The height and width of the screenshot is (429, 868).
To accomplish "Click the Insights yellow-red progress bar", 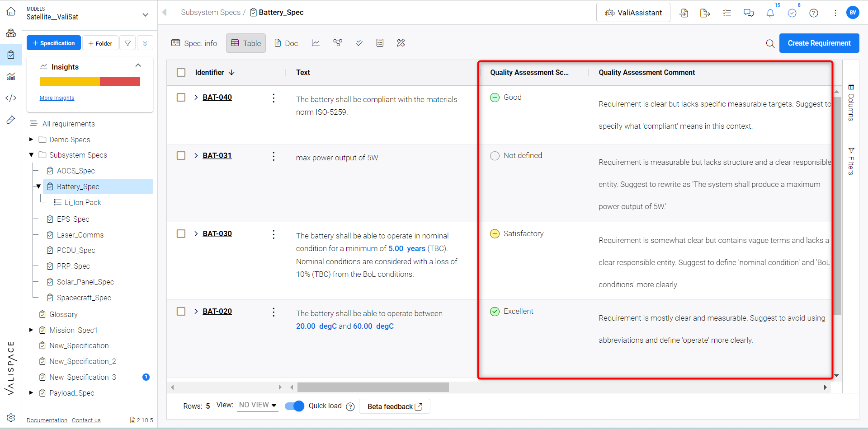I will [x=90, y=82].
